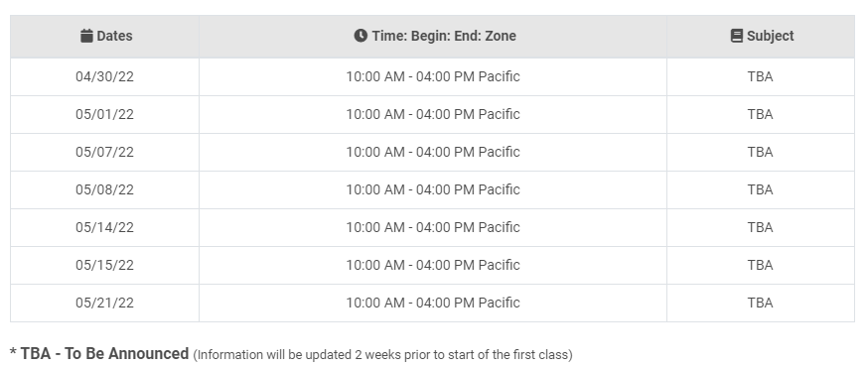Viewport: 868px width, 367px height.
Task: Click TBA subject in the 05/01/22 row
Action: (x=761, y=114)
